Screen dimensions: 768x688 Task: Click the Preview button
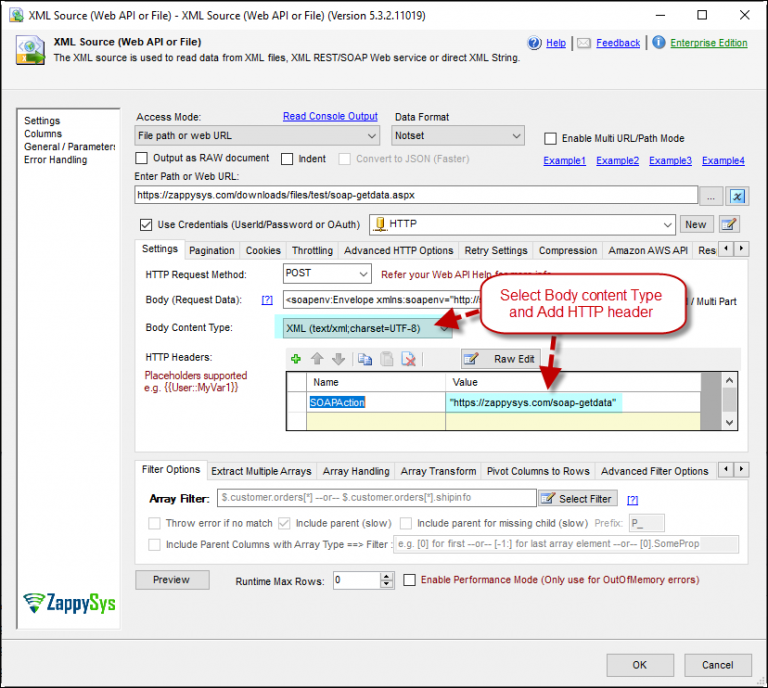[x=172, y=580]
